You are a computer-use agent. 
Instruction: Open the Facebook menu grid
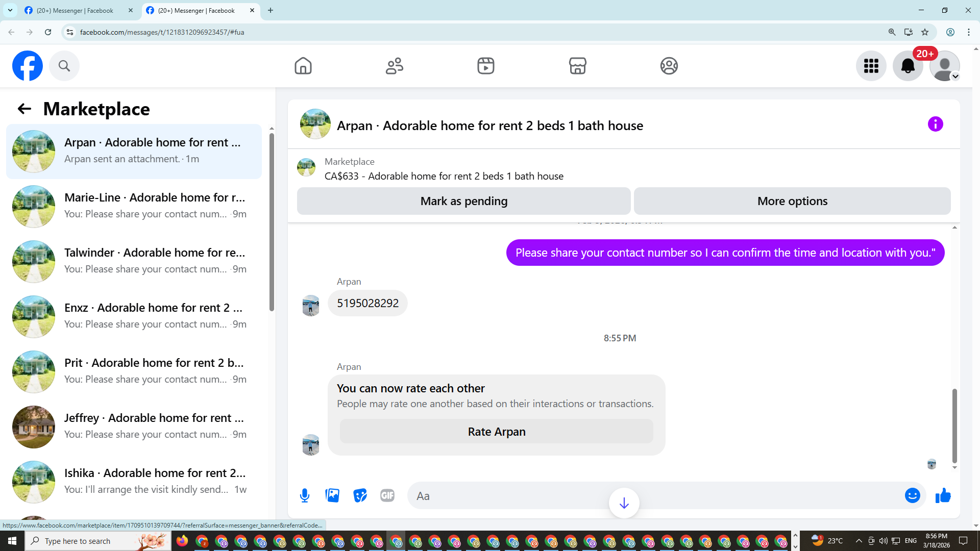pos(871,66)
